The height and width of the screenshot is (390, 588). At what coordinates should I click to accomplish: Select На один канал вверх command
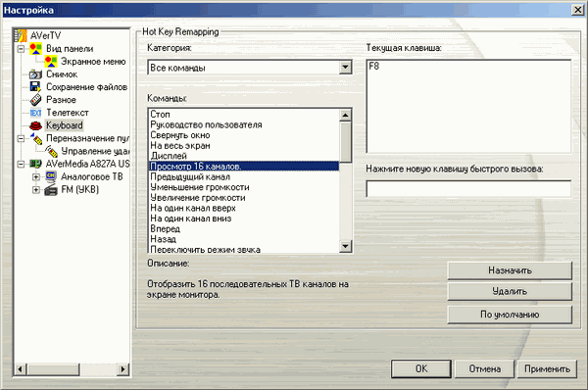(244, 208)
